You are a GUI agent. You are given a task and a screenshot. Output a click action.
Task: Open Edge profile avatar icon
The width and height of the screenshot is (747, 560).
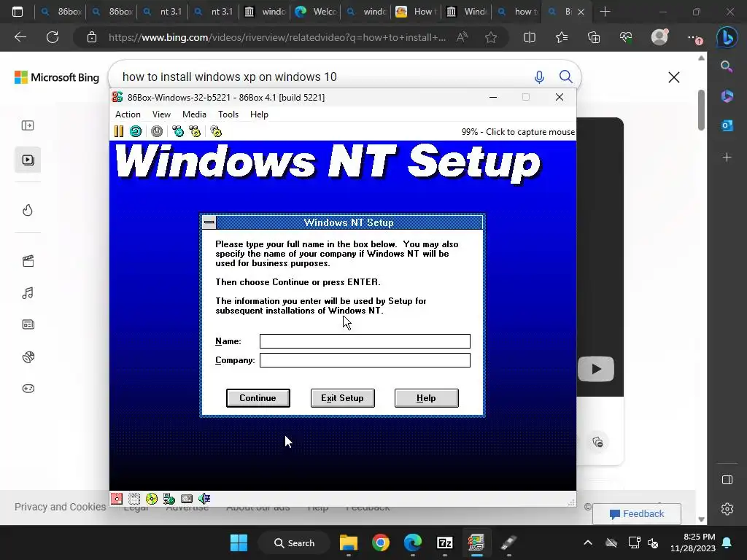coord(659,37)
